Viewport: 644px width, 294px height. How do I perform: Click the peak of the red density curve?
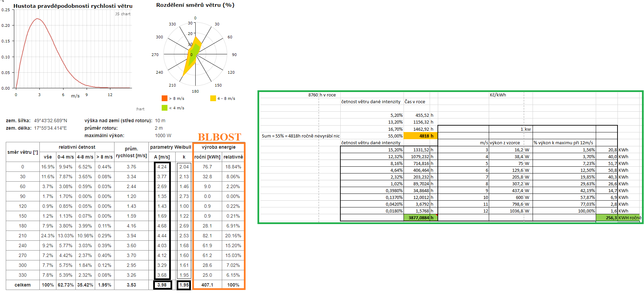coord(38,19)
